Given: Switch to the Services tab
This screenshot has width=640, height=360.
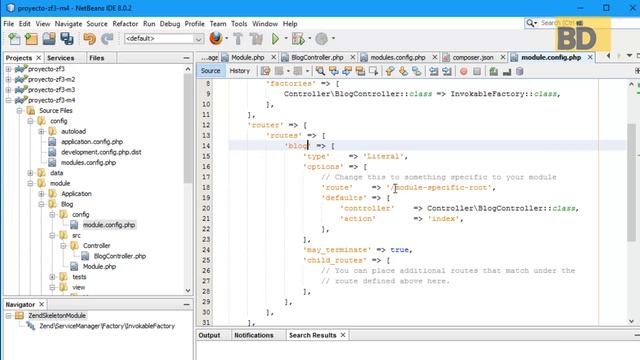Looking at the screenshot, I should (60, 58).
